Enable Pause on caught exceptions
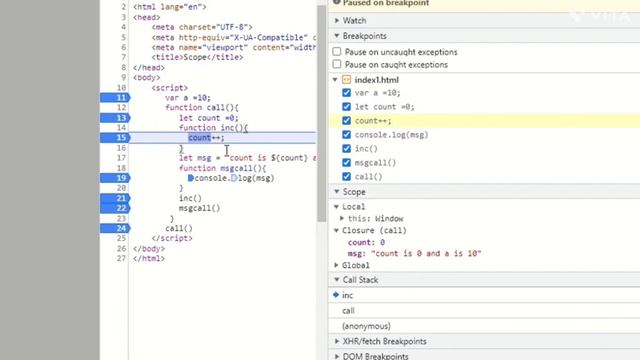640x360 pixels. 337,64
